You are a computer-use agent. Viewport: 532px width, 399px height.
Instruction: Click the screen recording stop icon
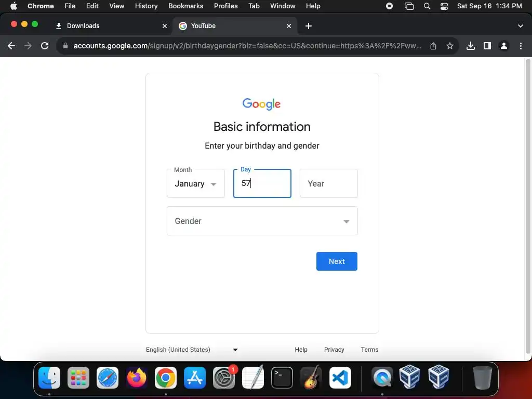click(x=390, y=6)
